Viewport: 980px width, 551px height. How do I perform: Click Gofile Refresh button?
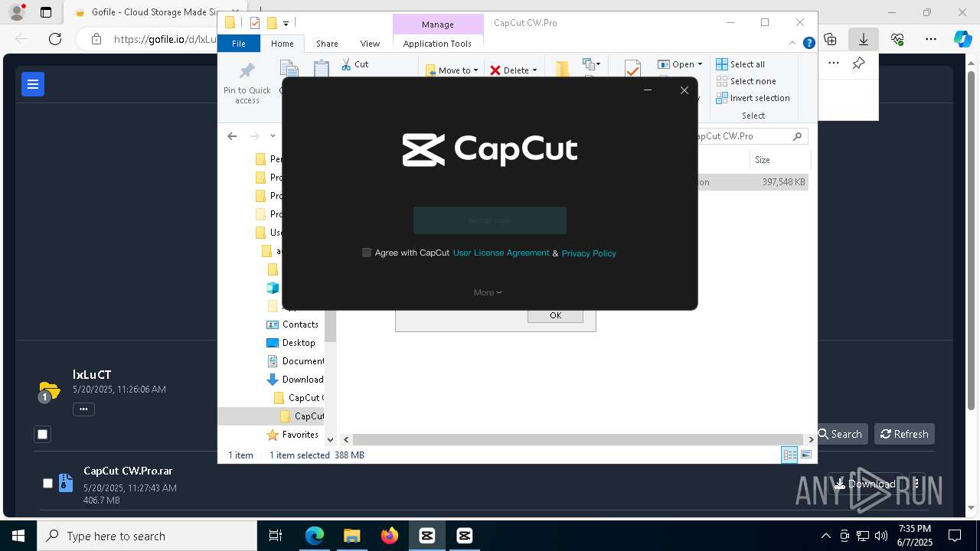point(904,434)
